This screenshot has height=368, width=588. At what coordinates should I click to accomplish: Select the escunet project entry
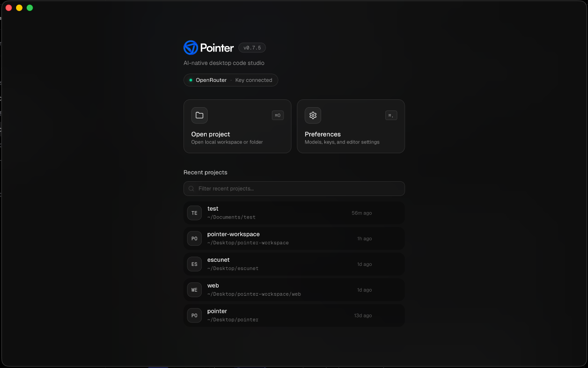294,264
